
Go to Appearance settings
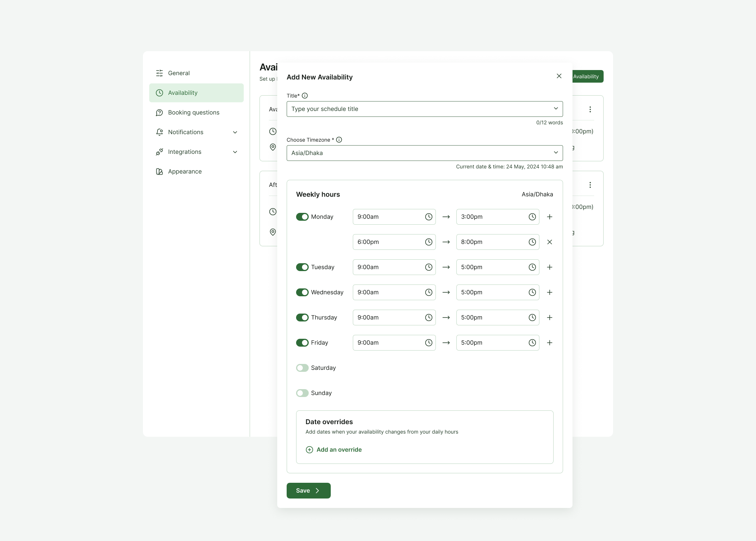185,172
